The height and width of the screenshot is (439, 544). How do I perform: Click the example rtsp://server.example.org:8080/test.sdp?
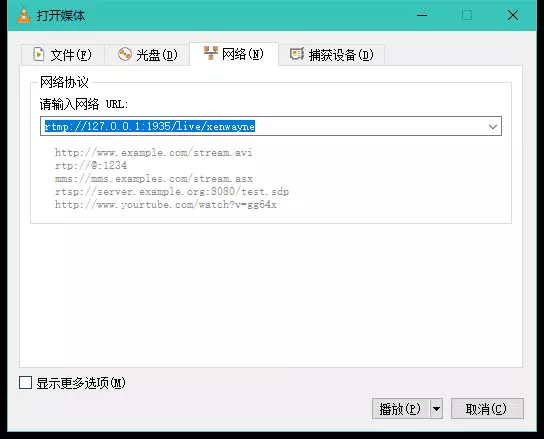[172, 191]
